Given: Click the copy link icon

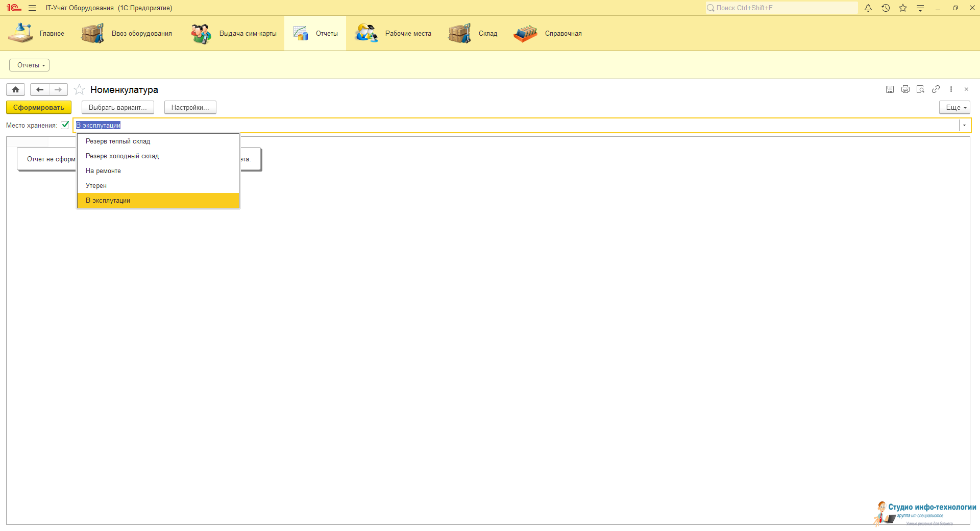Looking at the screenshot, I should click(x=936, y=89).
